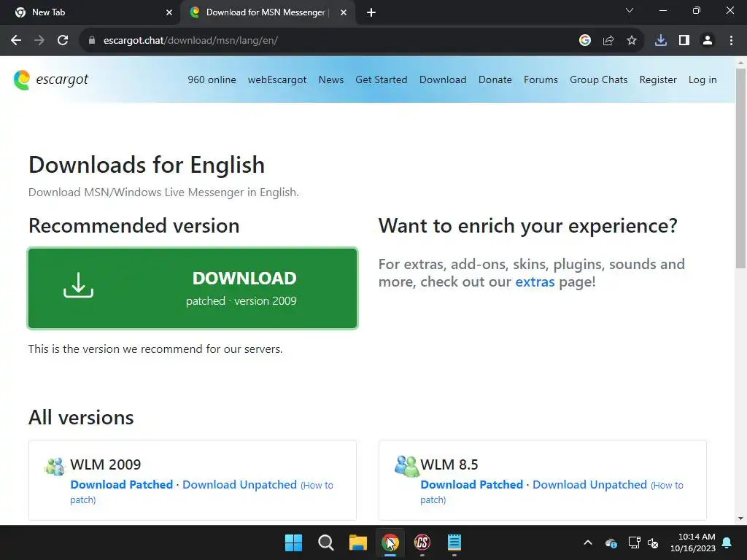The image size is (747, 560).
Task: Click the network display tray icon
Action: click(x=634, y=542)
